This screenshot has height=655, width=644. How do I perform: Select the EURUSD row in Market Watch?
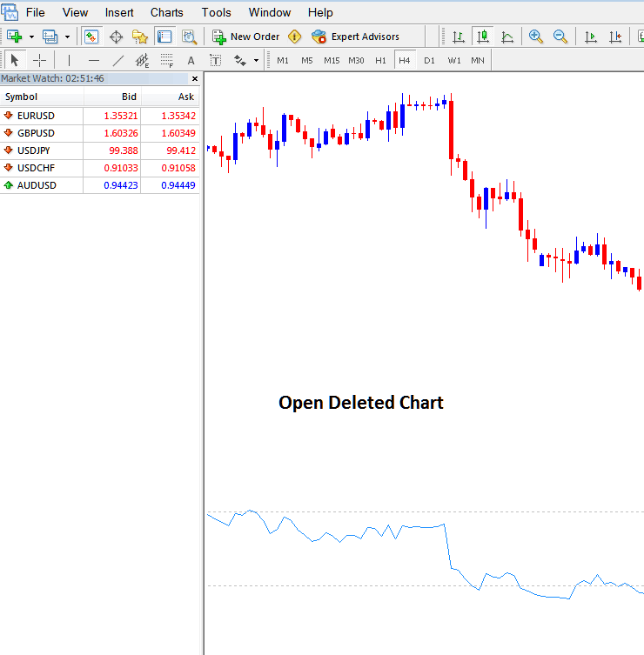(42, 115)
